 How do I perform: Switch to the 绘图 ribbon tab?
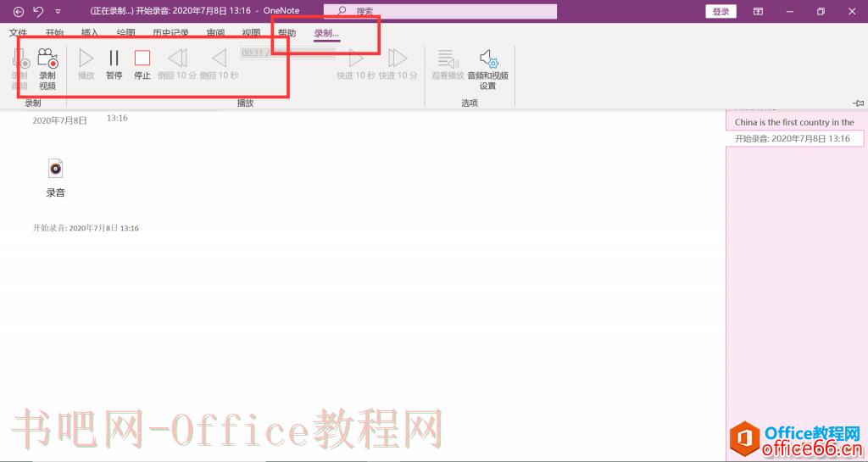pyautogui.click(x=125, y=33)
